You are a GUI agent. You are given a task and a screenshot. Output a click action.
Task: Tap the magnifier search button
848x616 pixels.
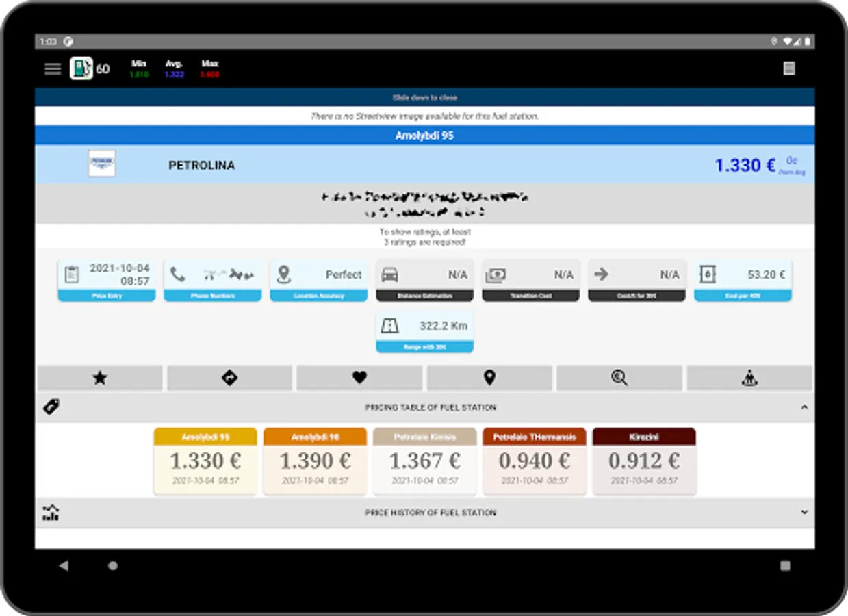(619, 378)
